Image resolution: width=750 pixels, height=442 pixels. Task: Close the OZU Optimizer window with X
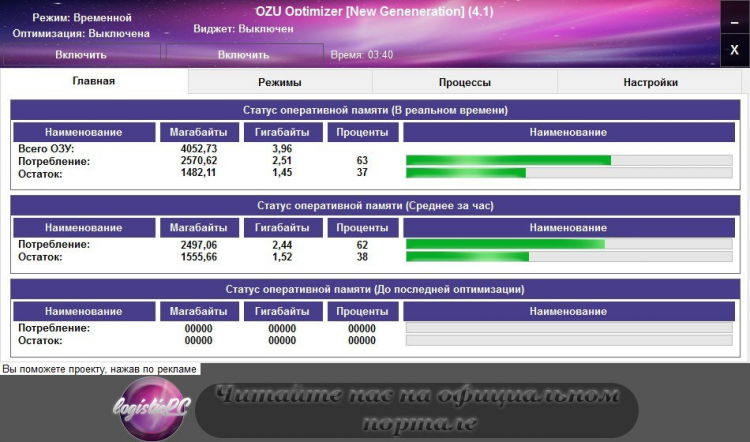coord(734,50)
